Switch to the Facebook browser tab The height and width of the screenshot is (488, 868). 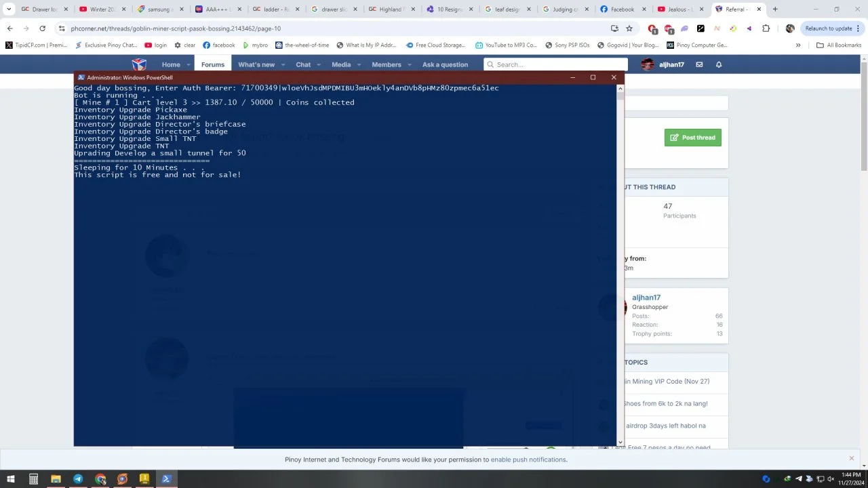pos(623,9)
